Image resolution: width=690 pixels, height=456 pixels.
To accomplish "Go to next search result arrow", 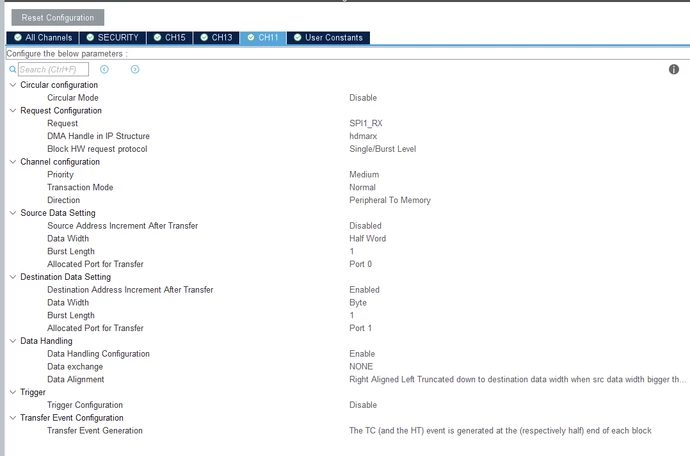I will click(x=135, y=69).
